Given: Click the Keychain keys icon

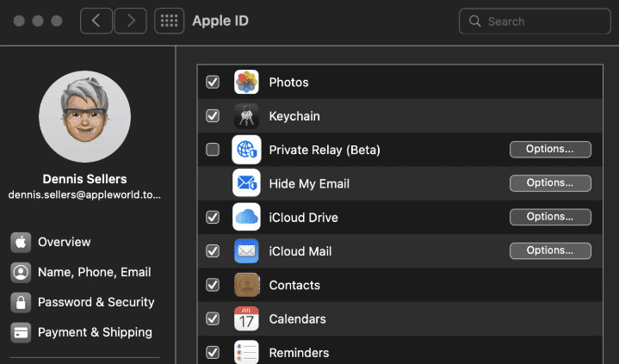Looking at the screenshot, I should tap(246, 116).
